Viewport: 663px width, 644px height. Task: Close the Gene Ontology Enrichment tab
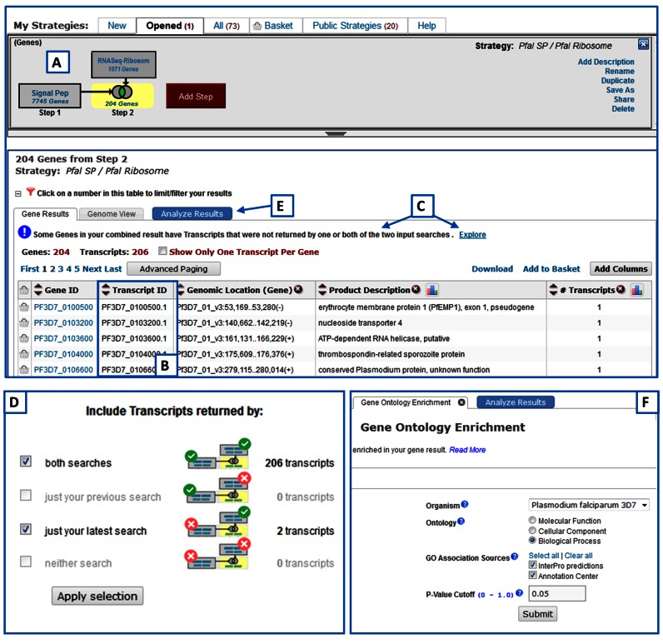(x=461, y=402)
